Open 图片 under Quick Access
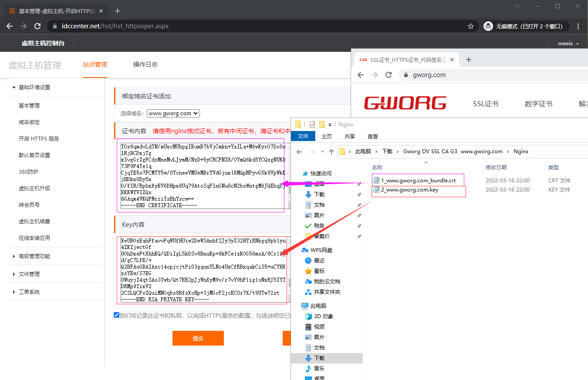This screenshot has width=588, height=380. (319, 215)
